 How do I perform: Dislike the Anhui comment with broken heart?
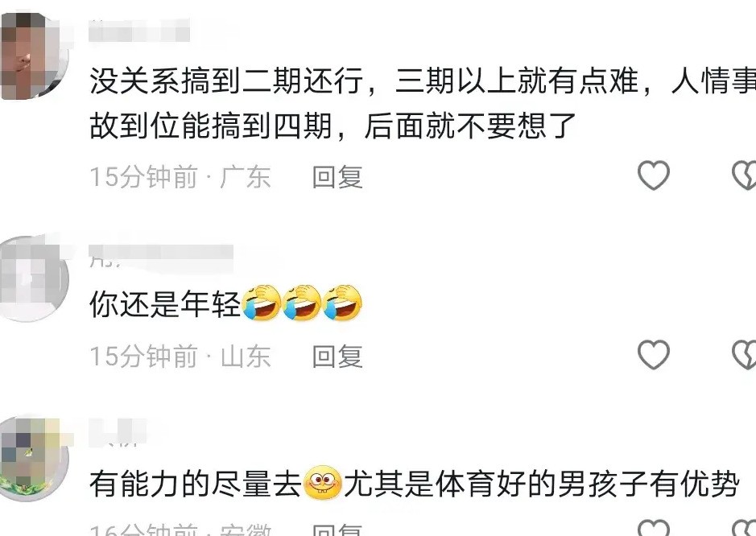click(x=744, y=527)
